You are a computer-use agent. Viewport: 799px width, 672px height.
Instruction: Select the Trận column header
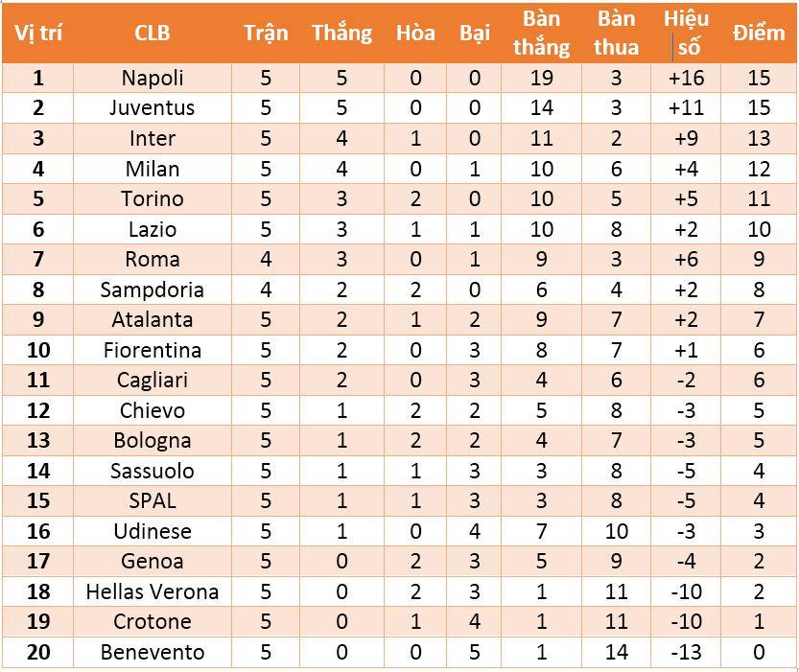[x=266, y=34]
